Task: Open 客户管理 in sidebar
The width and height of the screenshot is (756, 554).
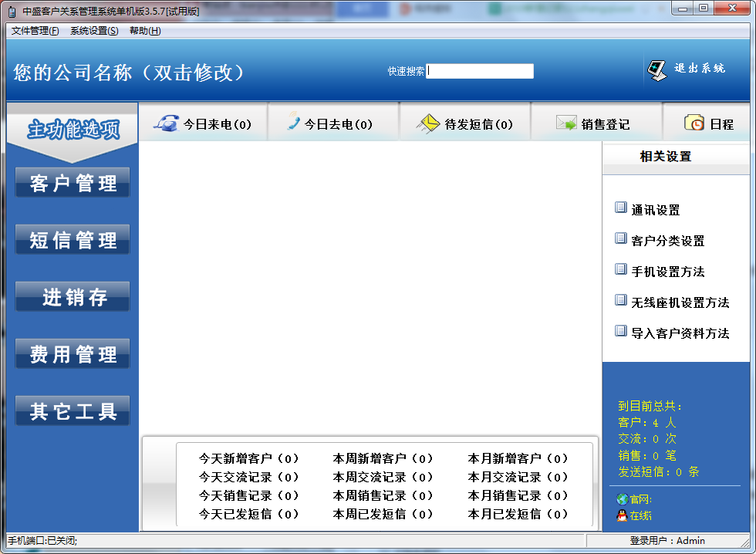Action: (73, 183)
